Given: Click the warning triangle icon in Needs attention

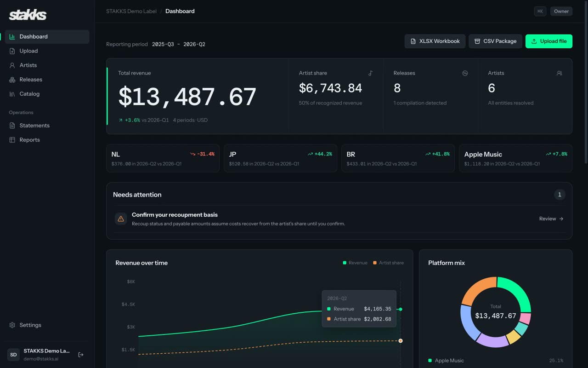Looking at the screenshot, I should [x=121, y=219].
